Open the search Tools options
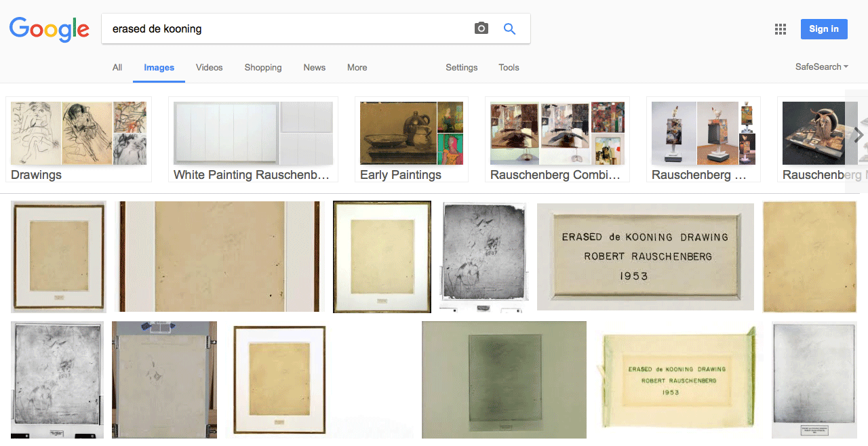868x446 pixels. (509, 67)
